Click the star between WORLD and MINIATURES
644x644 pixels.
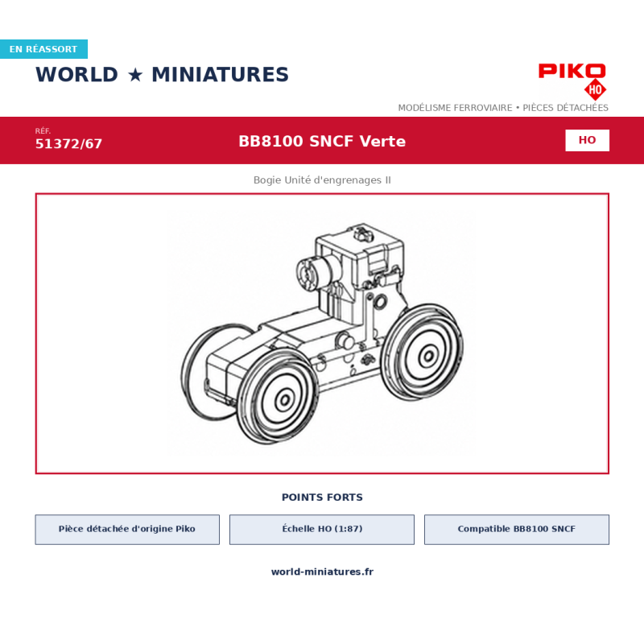(x=135, y=75)
